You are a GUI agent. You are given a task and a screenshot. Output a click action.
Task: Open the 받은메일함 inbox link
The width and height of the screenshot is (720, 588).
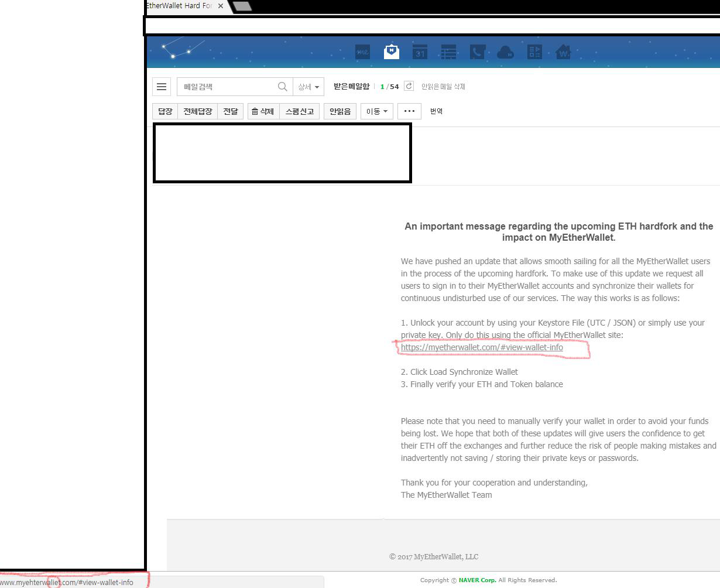tap(351, 86)
